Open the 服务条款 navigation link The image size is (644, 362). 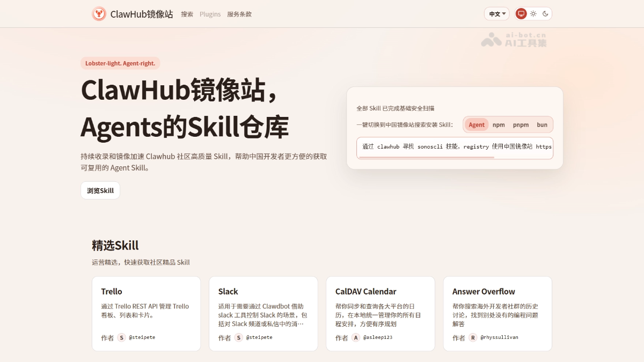click(239, 14)
